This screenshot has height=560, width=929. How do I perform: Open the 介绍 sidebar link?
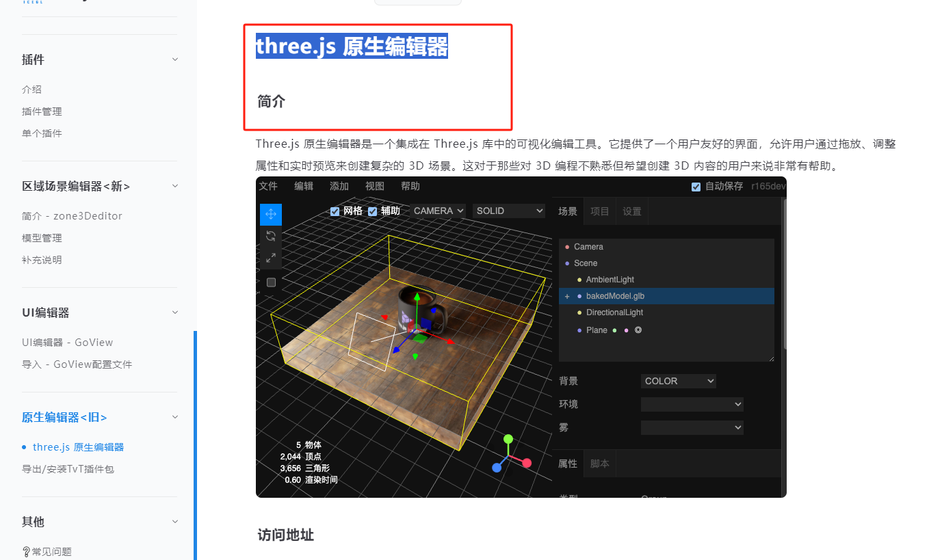pyautogui.click(x=31, y=90)
